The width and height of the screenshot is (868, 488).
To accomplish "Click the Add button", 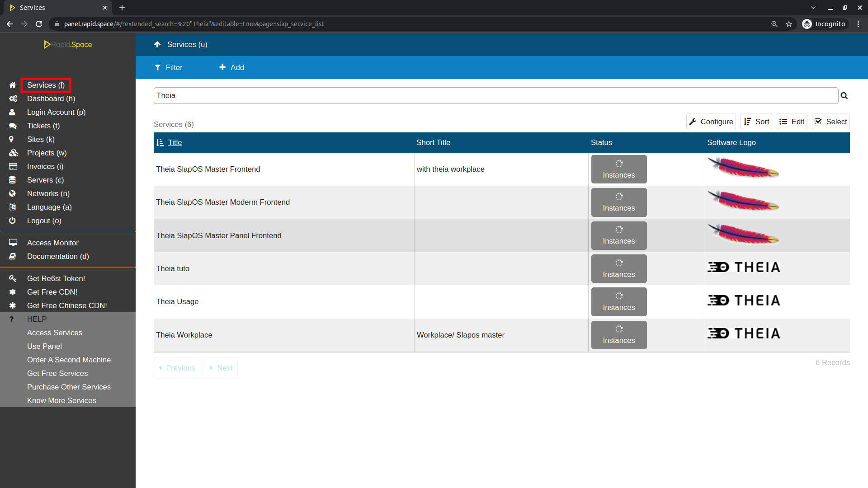I will (x=231, y=67).
